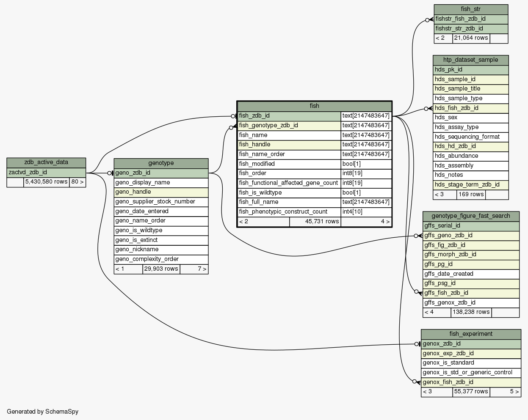528x420 pixels.
Task: Select the hds_sample_title column
Action: (x=471, y=89)
